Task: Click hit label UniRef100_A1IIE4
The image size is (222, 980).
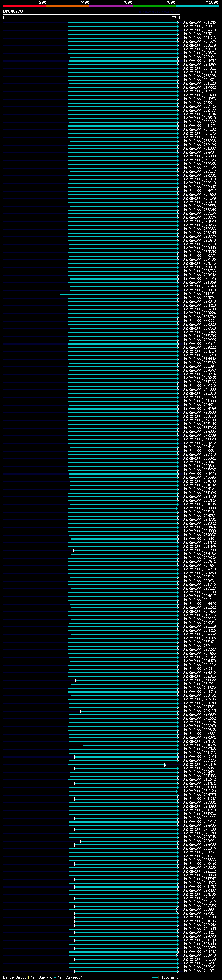Action: pyautogui.click(x=199, y=294)
